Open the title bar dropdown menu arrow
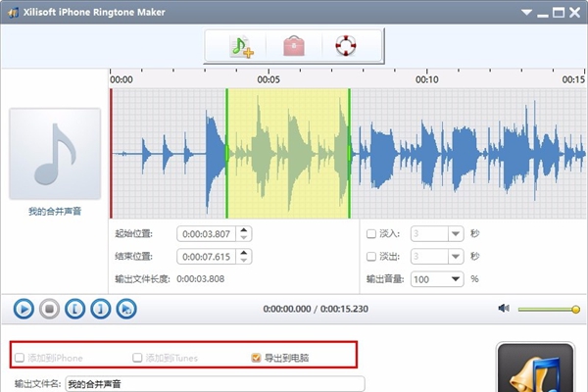The height and width of the screenshot is (392, 588). (526, 13)
